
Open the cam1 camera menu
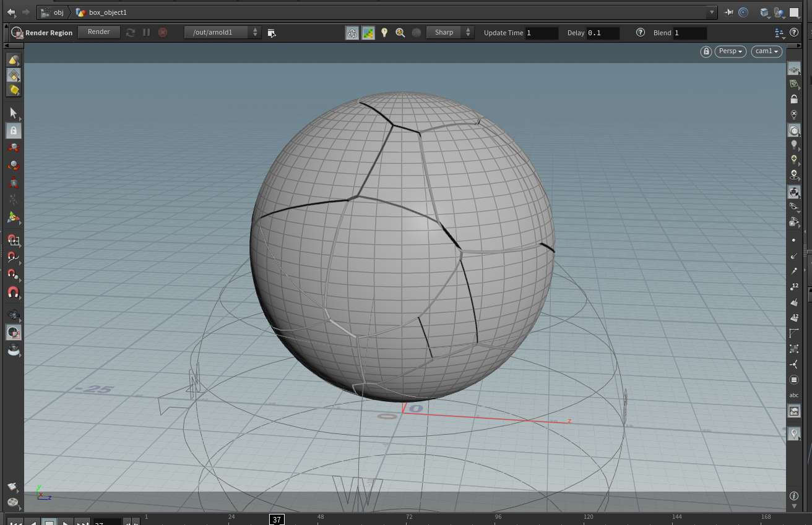coord(767,51)
